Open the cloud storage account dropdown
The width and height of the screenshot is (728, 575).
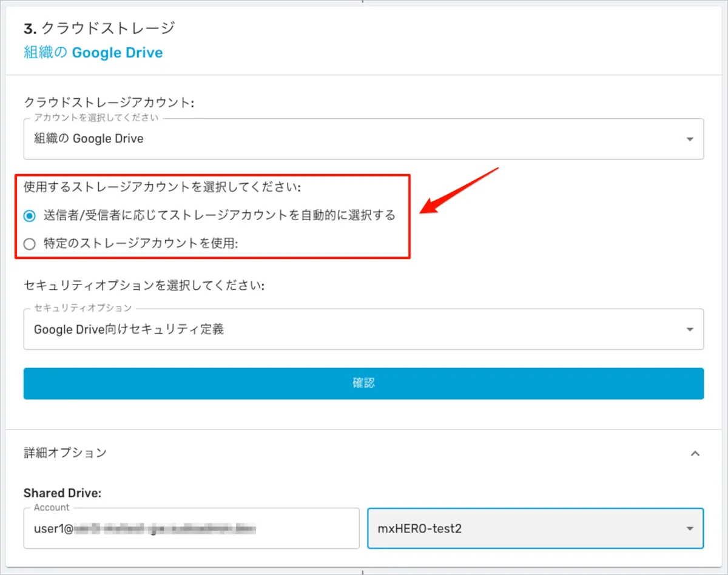tap(363, 139)
